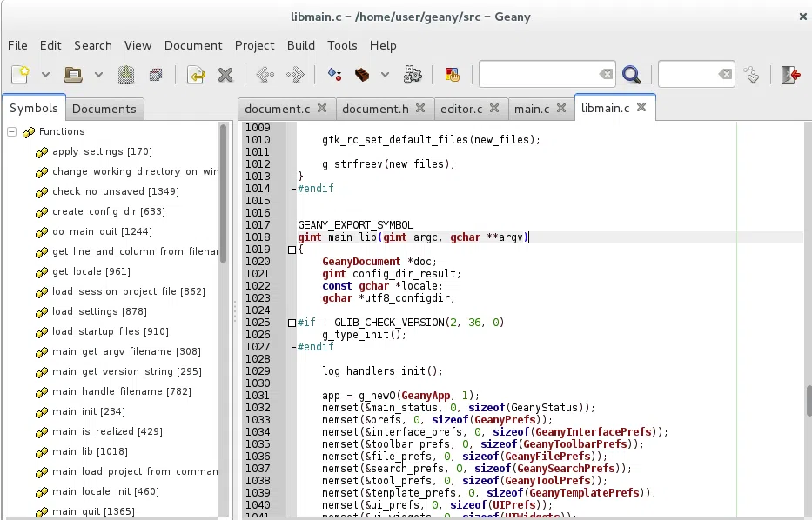Screen dimensions: 812x520
Task: Save the current file via toolbar
Action: (x=126, y=75)
